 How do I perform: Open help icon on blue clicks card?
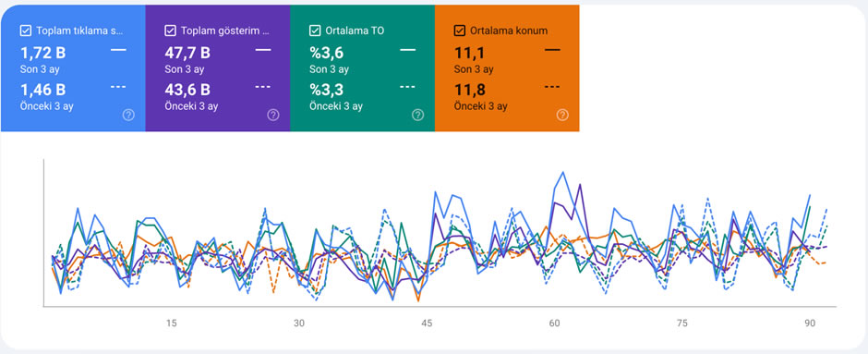click(128, 115)
